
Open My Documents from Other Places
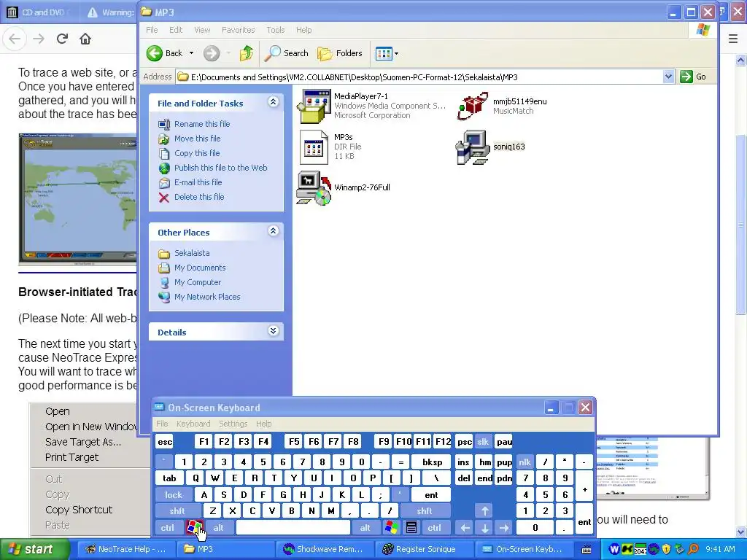pos(200,268)
